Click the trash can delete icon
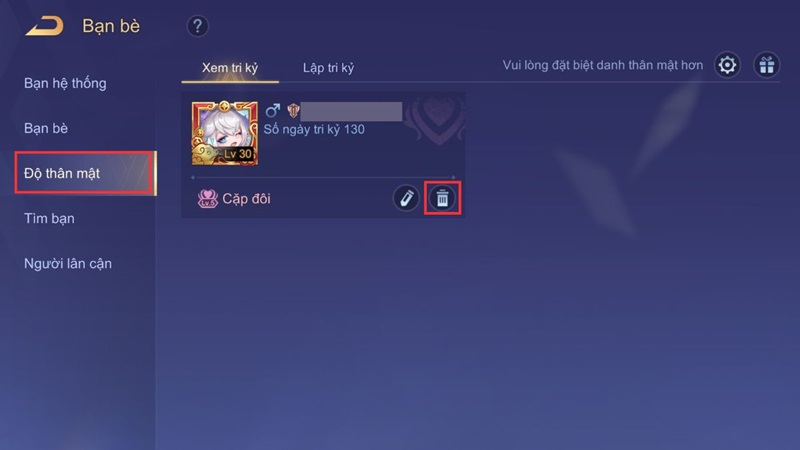This screenshot has height=450, width=800. click(442, 198)
